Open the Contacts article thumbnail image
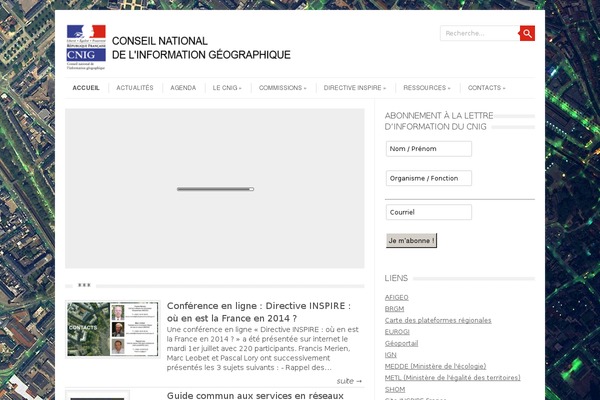Viewport: 600px width, 400px height. pos(112,329)
